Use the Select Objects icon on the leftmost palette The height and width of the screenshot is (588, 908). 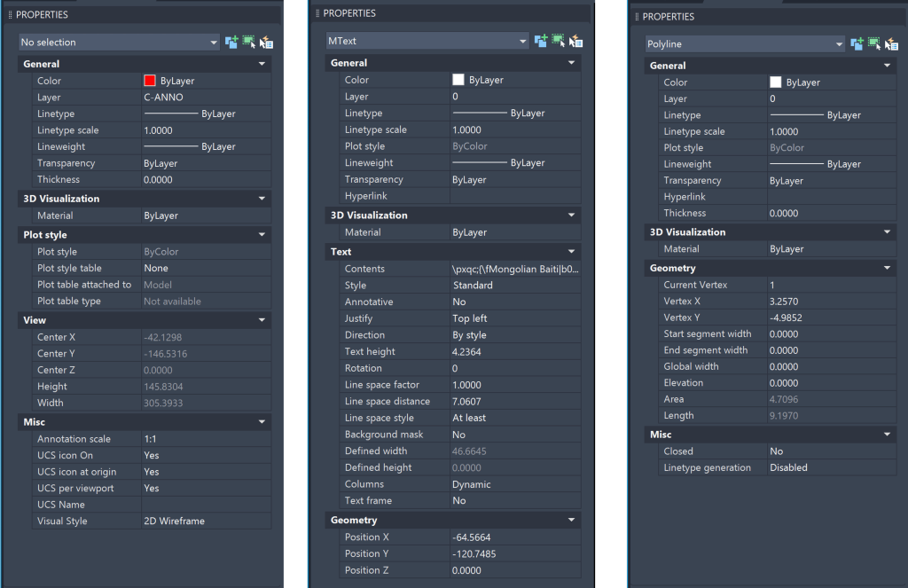(247, 42)
